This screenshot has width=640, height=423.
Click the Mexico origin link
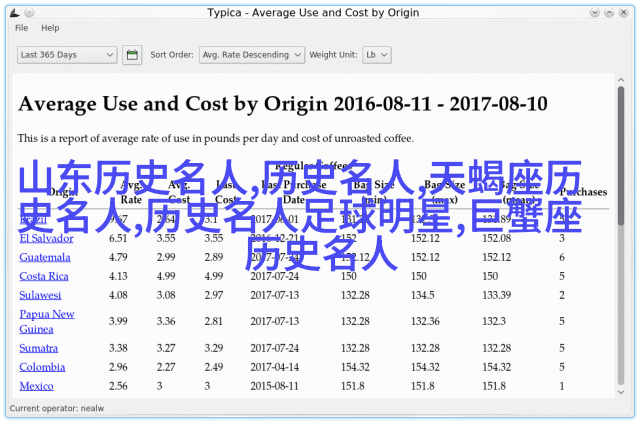click(x=37, y=386)
